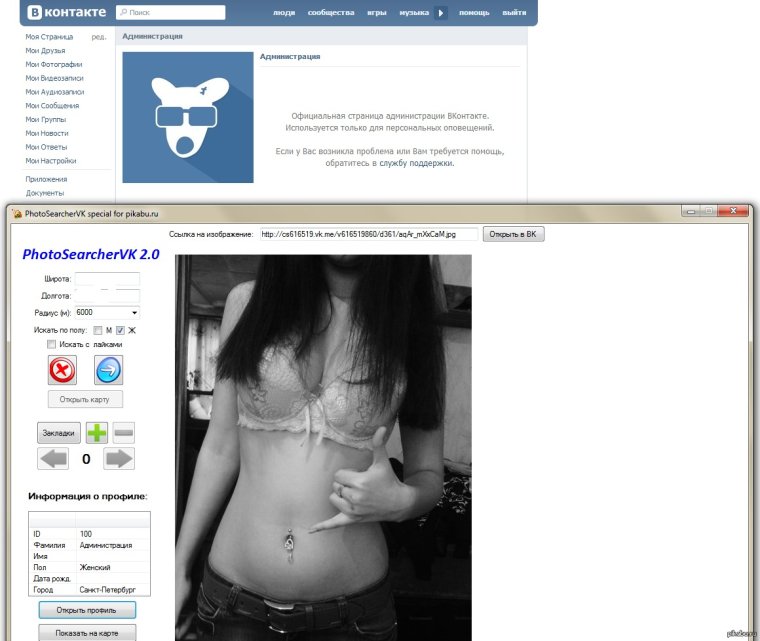Click the music play button in header
This screenshot has width=760, height=641.
click(441, 13)
